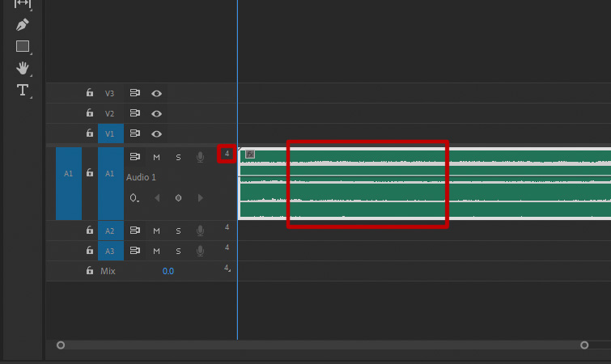Toggle lock on track V2
611x364 pixels.
coord(90,113)
